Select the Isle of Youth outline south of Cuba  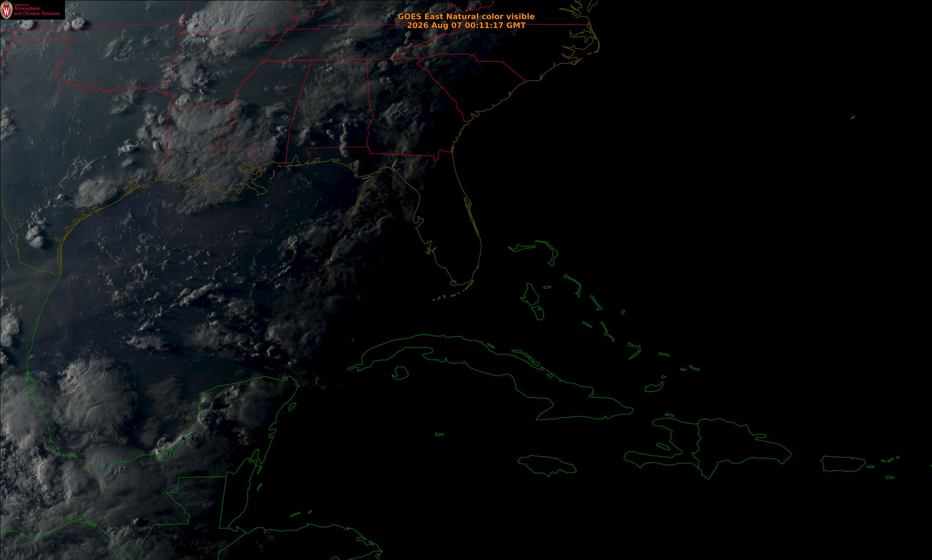pos(400,373)
